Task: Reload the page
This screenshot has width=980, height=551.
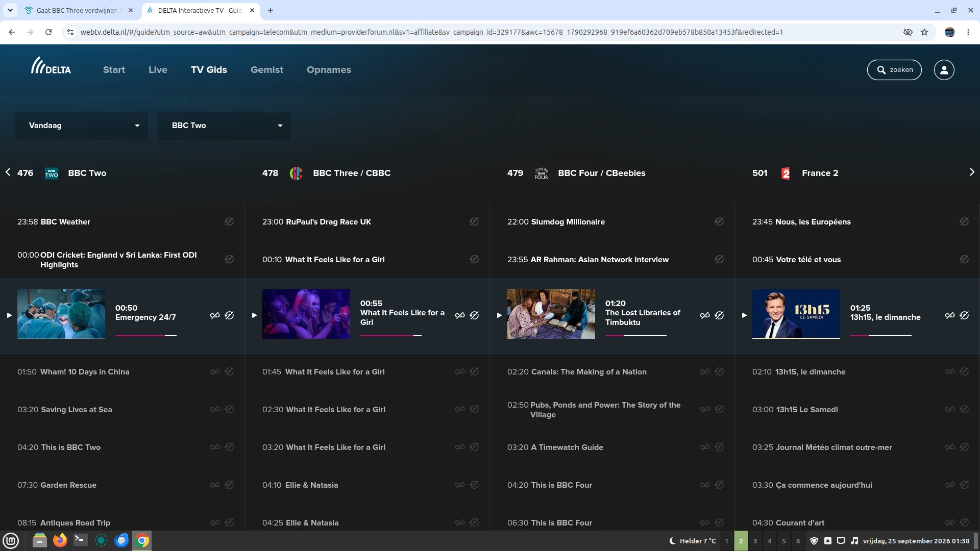Action: [x=48, y=32]
